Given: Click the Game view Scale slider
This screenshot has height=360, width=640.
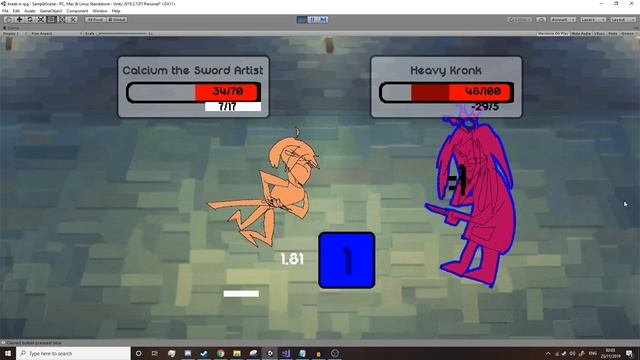Looking at the screenshot, I should tap(122, 33).
